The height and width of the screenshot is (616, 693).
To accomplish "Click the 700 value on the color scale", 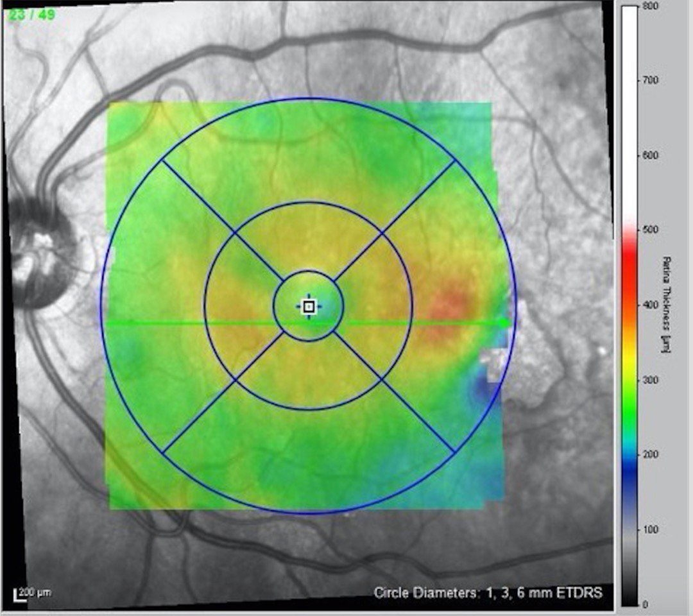I will pyautogui.click(x=651, y=80).
